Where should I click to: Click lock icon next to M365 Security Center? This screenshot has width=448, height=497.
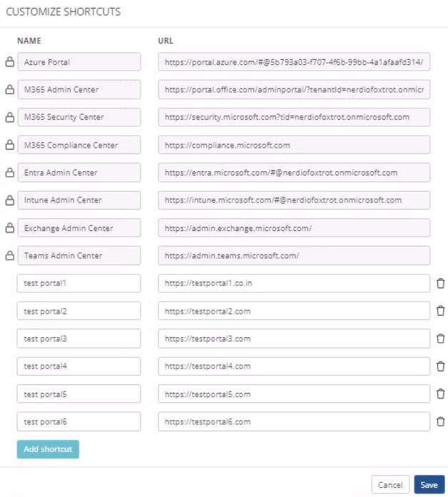click(10, 118)
